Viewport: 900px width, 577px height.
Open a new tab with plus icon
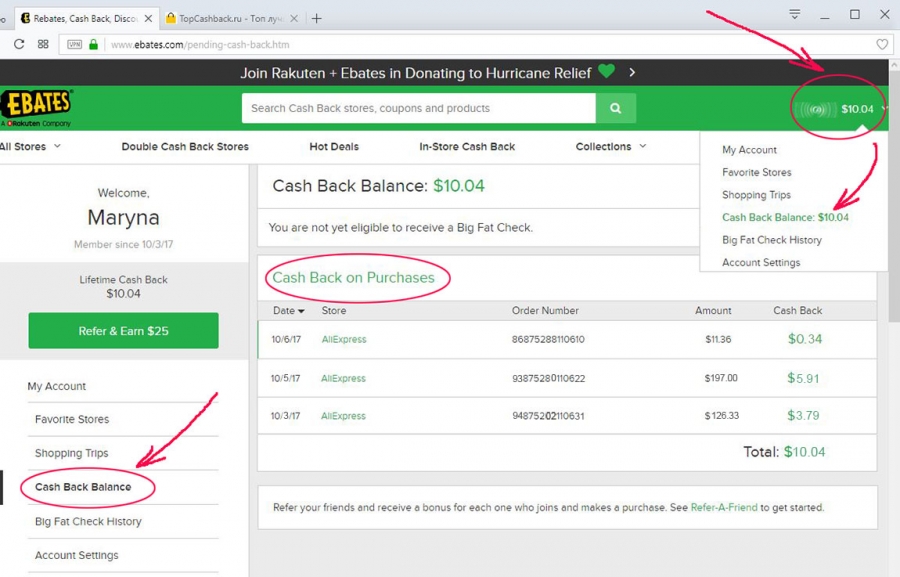pyautogui.click(x=316, y=18)
